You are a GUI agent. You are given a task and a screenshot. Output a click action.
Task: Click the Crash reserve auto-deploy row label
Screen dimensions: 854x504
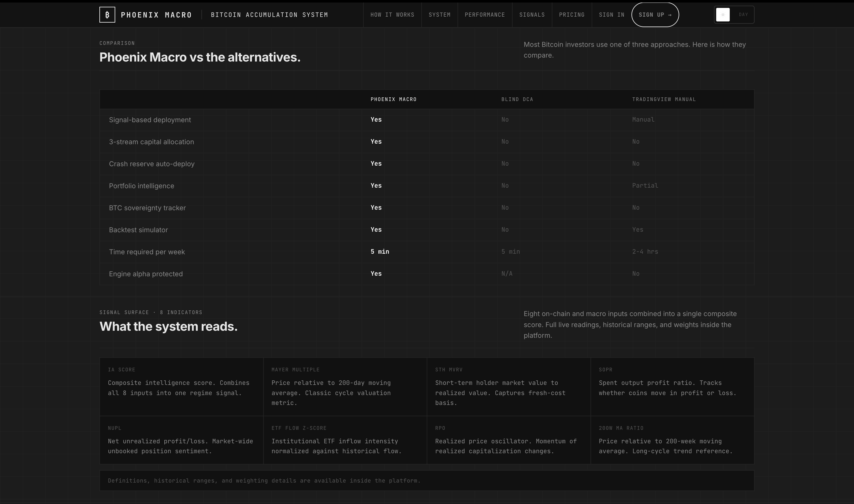click(x=152, y=164)
